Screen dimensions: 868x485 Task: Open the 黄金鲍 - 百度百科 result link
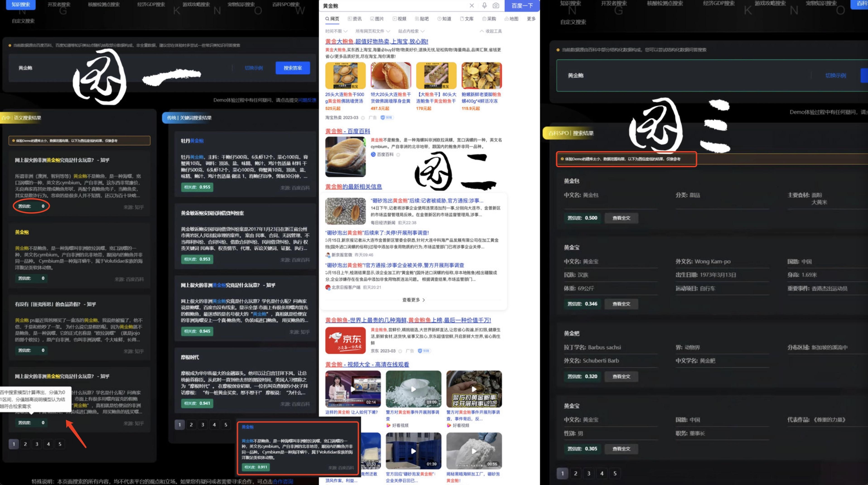tap(347, 131)
